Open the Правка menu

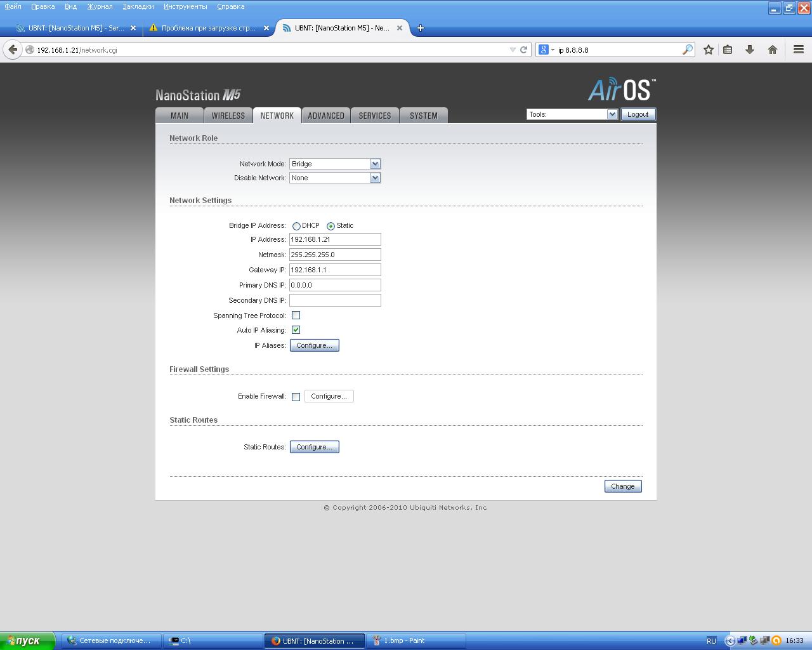pyautogui.click(x=43, y=6)
